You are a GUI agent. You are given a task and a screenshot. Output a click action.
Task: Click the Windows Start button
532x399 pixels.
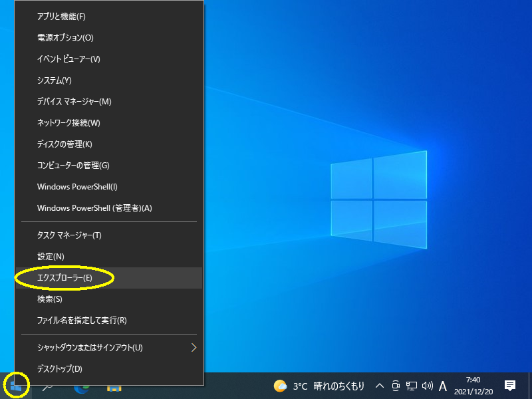16,386
